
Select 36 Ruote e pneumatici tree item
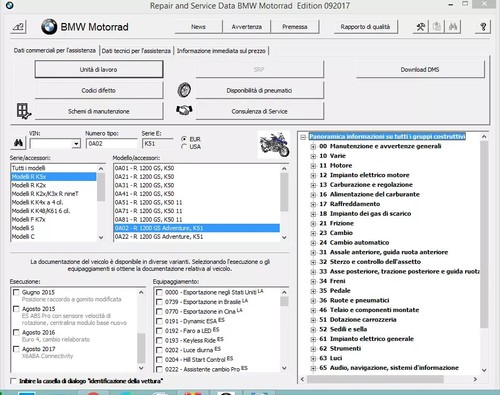(x=354, y=300)
